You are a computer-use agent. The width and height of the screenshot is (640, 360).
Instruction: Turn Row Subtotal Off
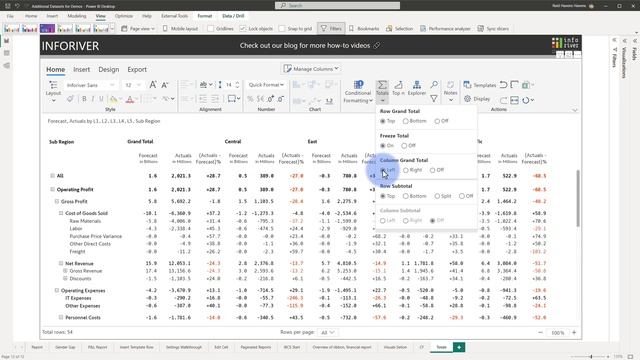(466, 196)
